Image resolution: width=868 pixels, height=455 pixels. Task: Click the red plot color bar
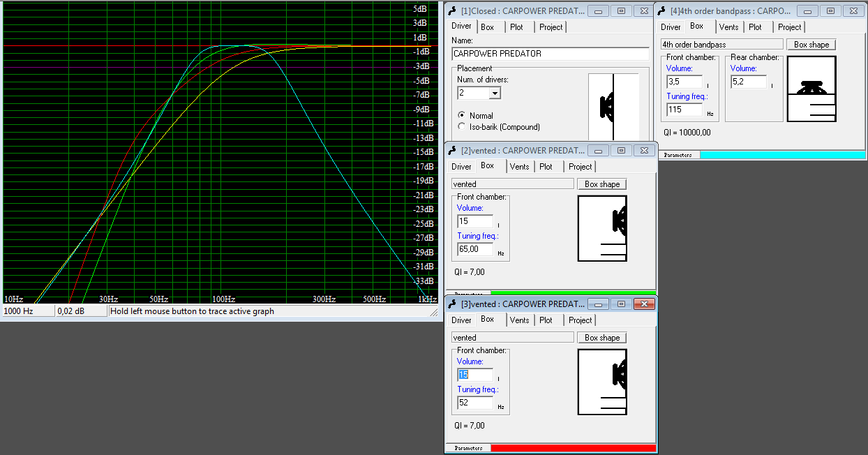coord(572,448)
